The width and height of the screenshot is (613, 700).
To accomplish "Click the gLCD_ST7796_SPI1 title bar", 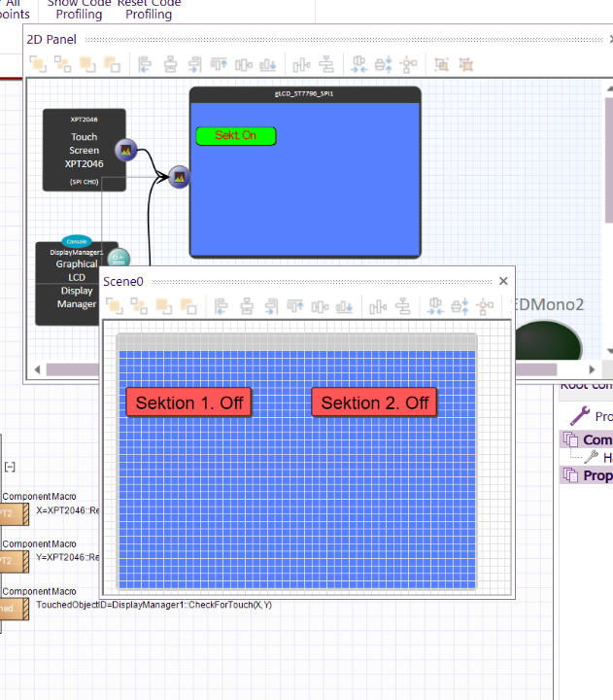I will [305, 94].
